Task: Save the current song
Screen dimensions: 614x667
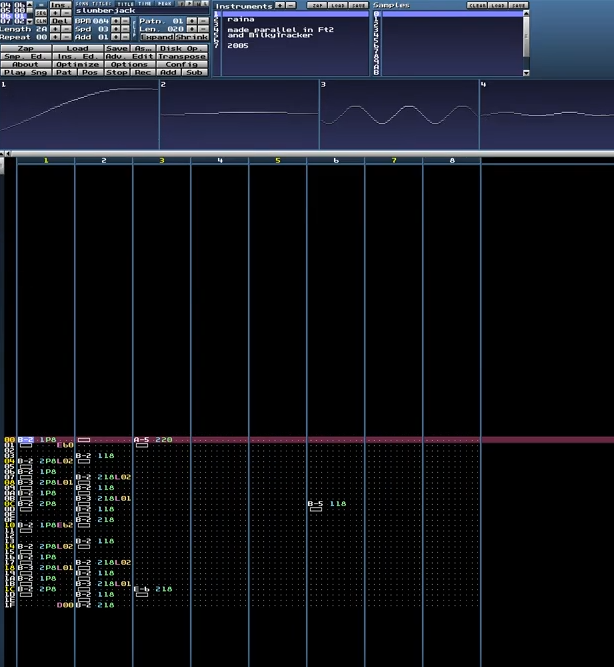Action: [x=117, y=48]
